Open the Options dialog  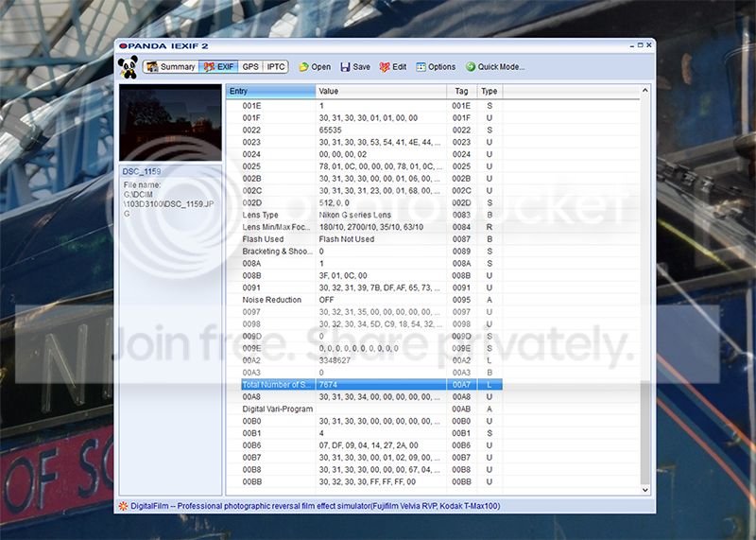point(436,67)
